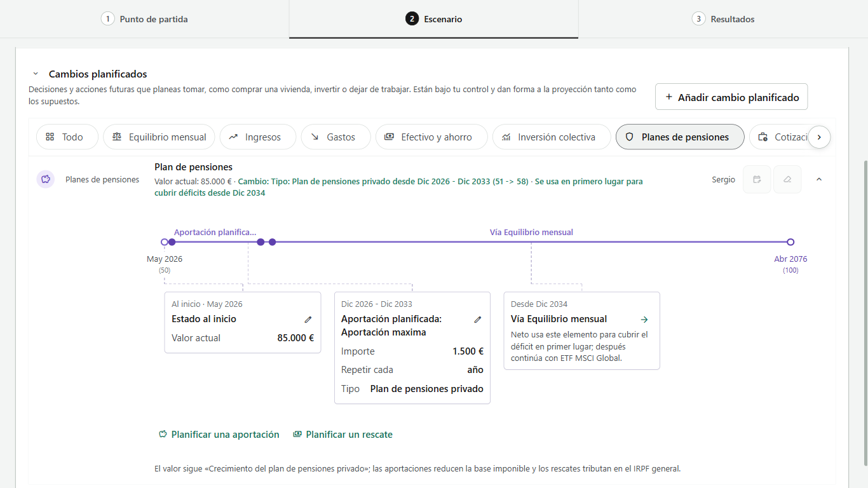Click the Dic 2026 - Dic 2033 card date
The height and width of the screenshot is (488, 868).
[x=377, y=304]
